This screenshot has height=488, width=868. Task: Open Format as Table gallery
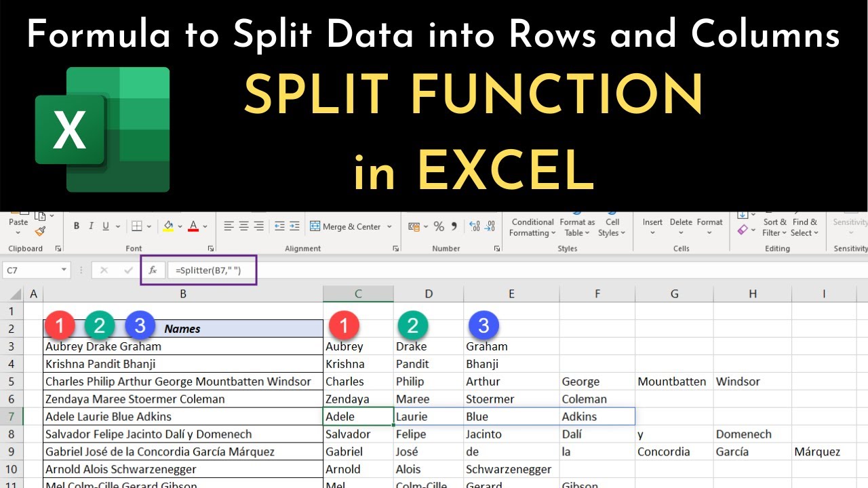click(x=577, y=227)
